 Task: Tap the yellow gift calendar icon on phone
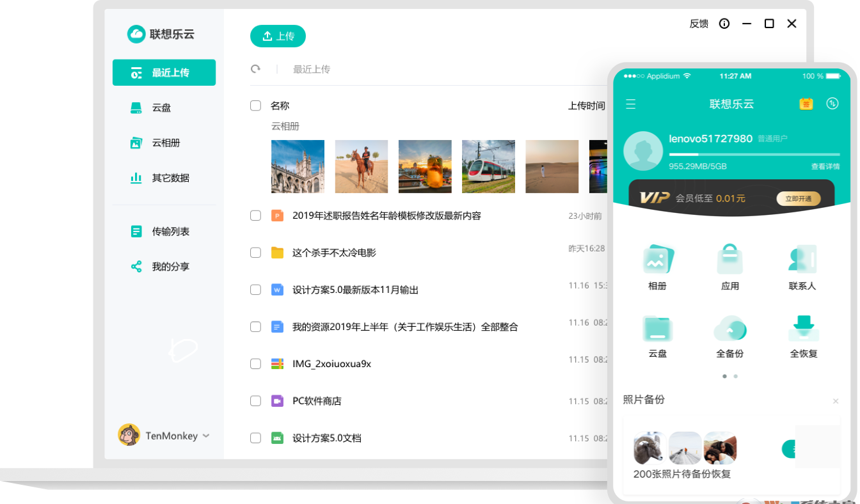click(x=806, y=104)
